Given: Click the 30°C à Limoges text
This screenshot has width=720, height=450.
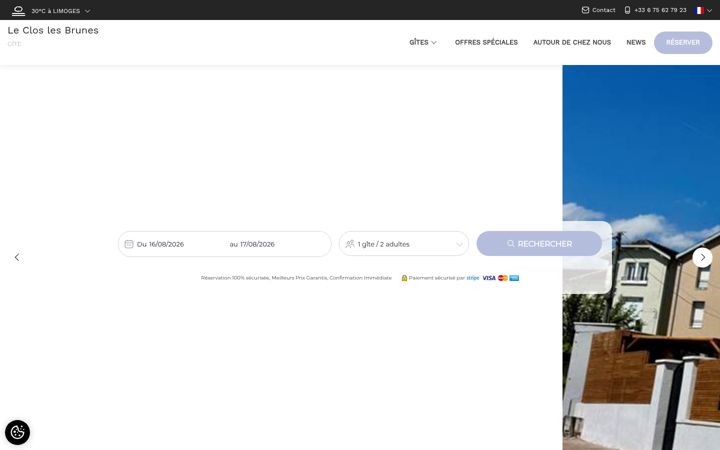Looking at the screenshot, I should point(56,11).
